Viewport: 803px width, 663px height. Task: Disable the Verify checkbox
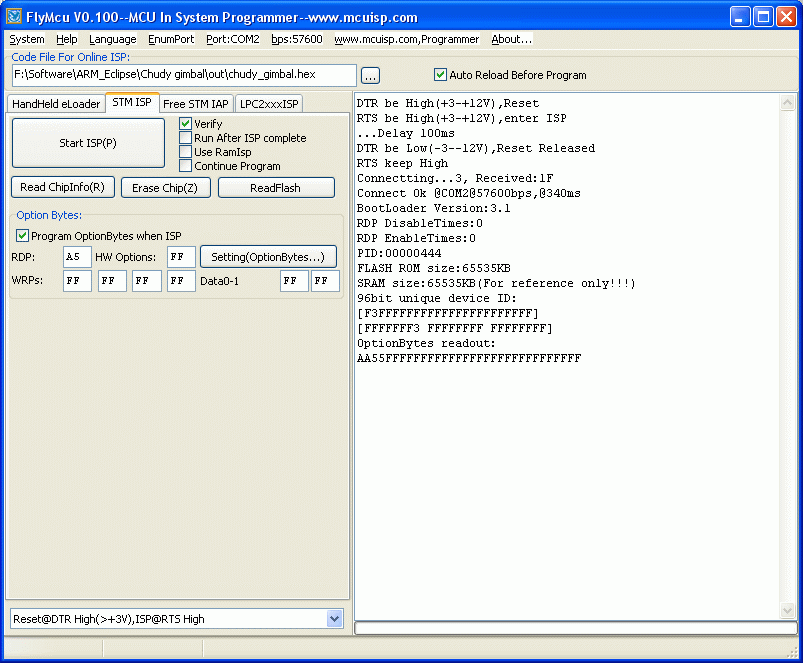[185, 124]
